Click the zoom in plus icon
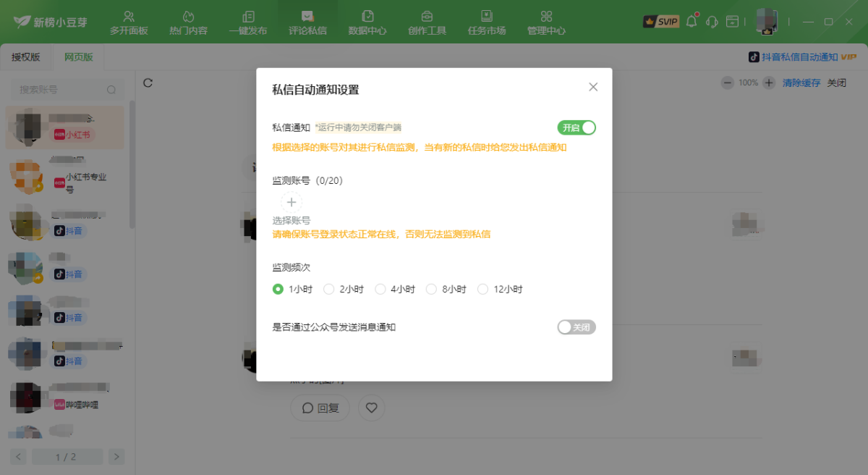 click(769, 83)
